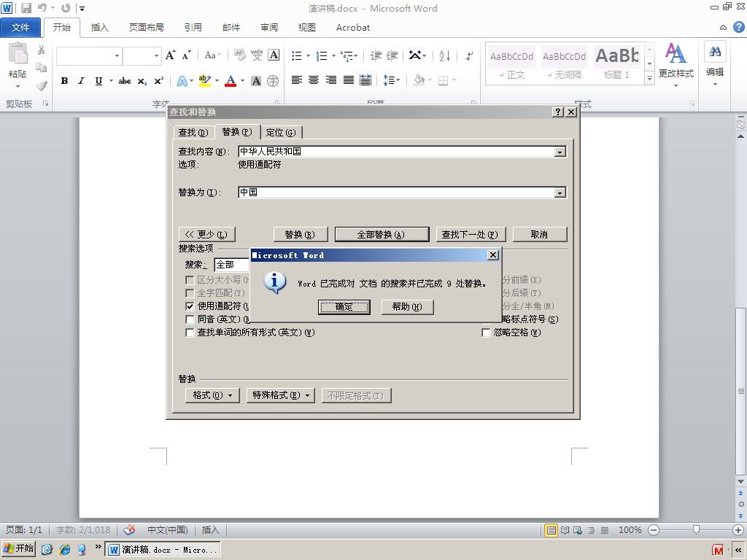Enable the ignore white-space checkbox

pos(486,332)
